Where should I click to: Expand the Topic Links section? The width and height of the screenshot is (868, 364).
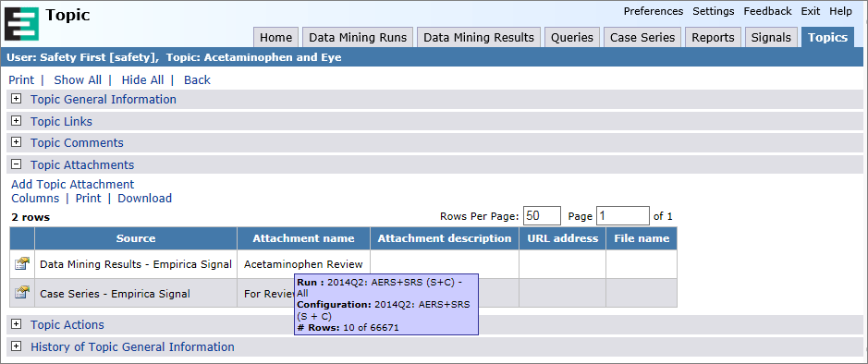pos(17,121)
